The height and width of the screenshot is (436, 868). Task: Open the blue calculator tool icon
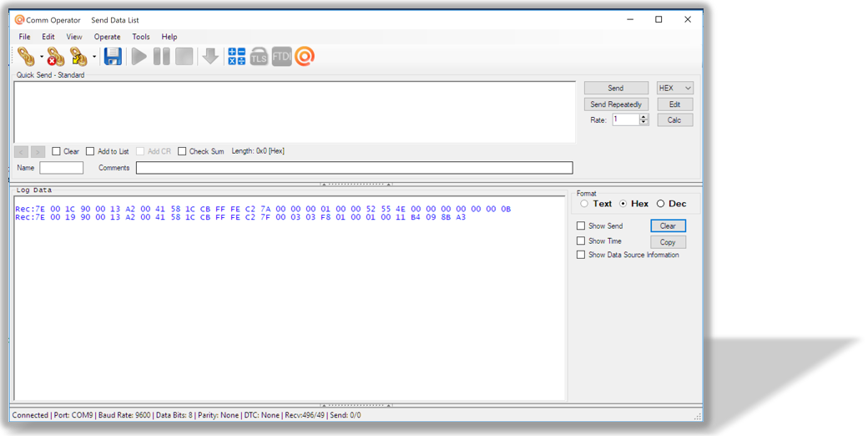(236, 57)
